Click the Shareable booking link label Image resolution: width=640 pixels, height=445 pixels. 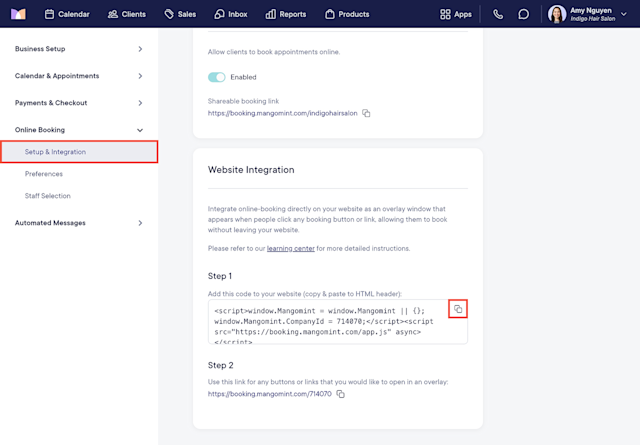click(243, 101)
